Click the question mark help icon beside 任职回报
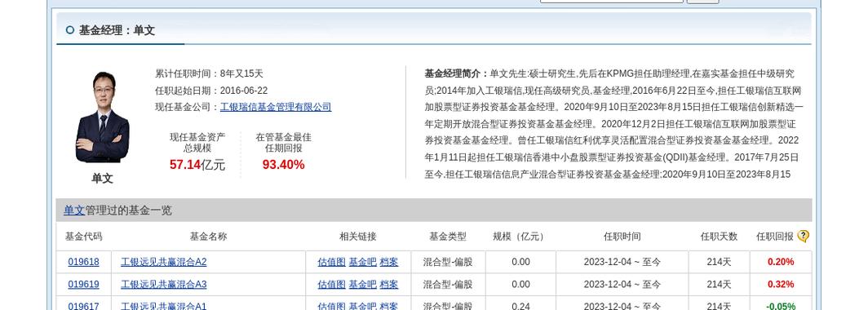This screenshot has width=868, height=310. point(804,237)
